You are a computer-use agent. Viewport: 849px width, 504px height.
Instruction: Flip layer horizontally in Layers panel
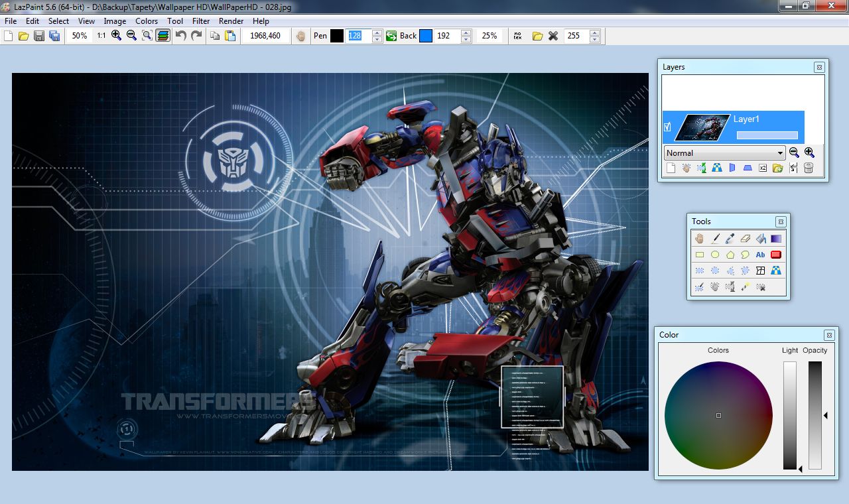click(732, 168)
